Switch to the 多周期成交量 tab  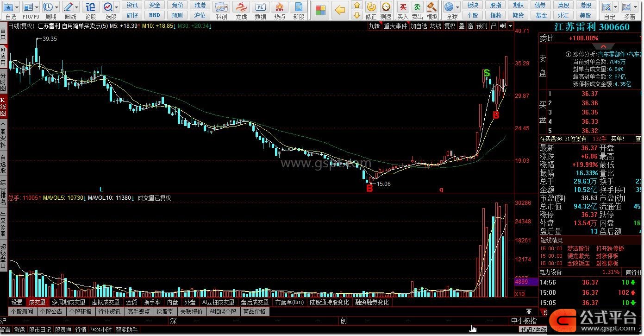69,302
